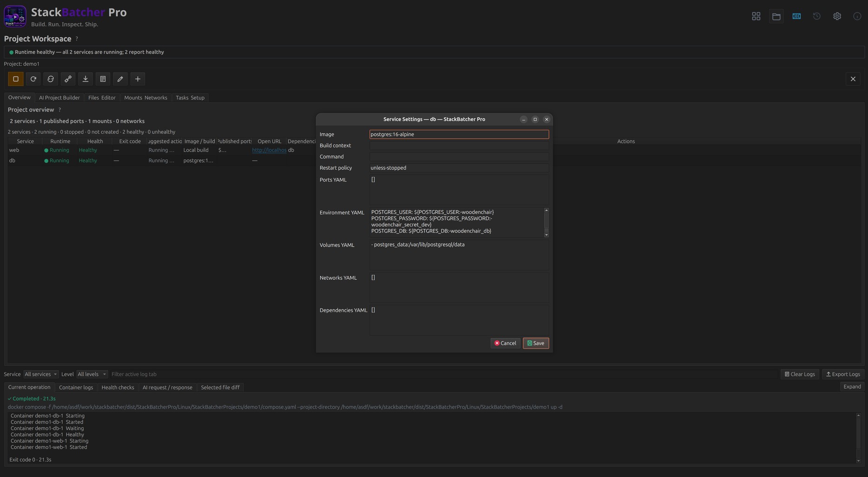Screen dimensions: 868x477
Task: Open the history clock icon in header
Action: 817,16
